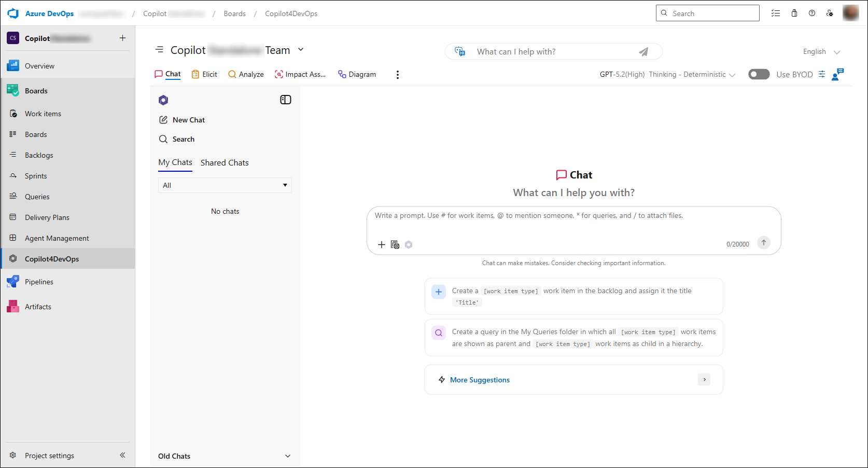Click the Azure DevOps logo icon
This screenshot has width=868, height=468.
click(13, 13)
